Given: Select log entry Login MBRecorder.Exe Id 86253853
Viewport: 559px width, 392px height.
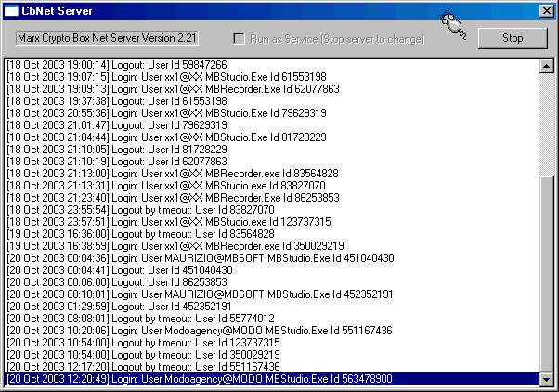Looking at the screenshot, I should click(x=273, y=198).
